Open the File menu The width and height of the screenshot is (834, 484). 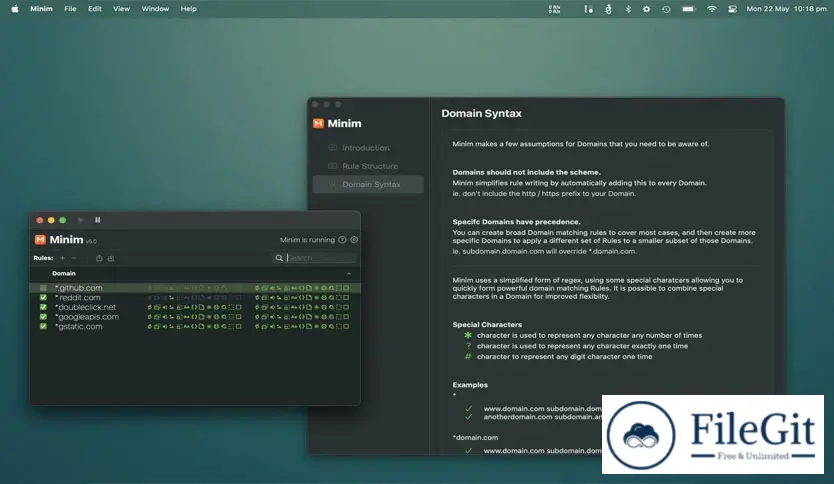click(x=70, y=9)
